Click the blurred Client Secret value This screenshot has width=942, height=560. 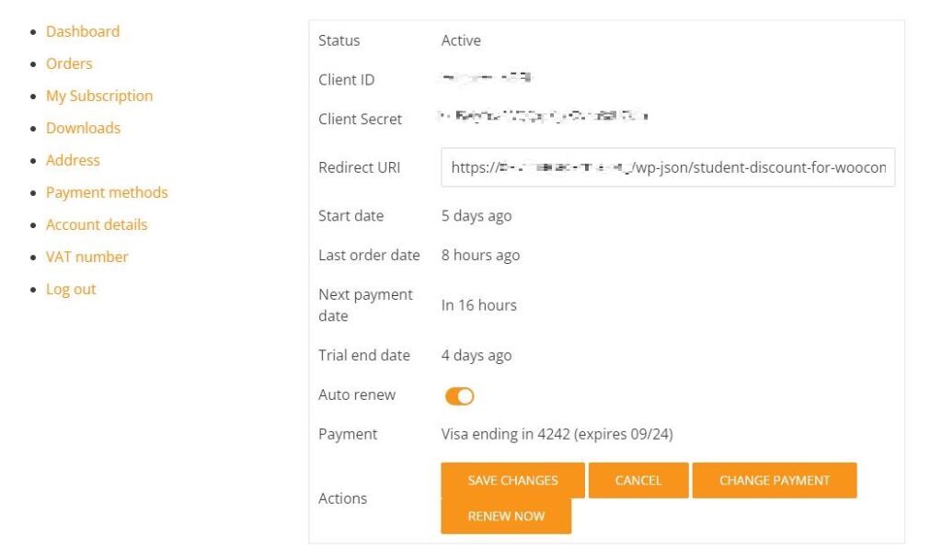544,117
